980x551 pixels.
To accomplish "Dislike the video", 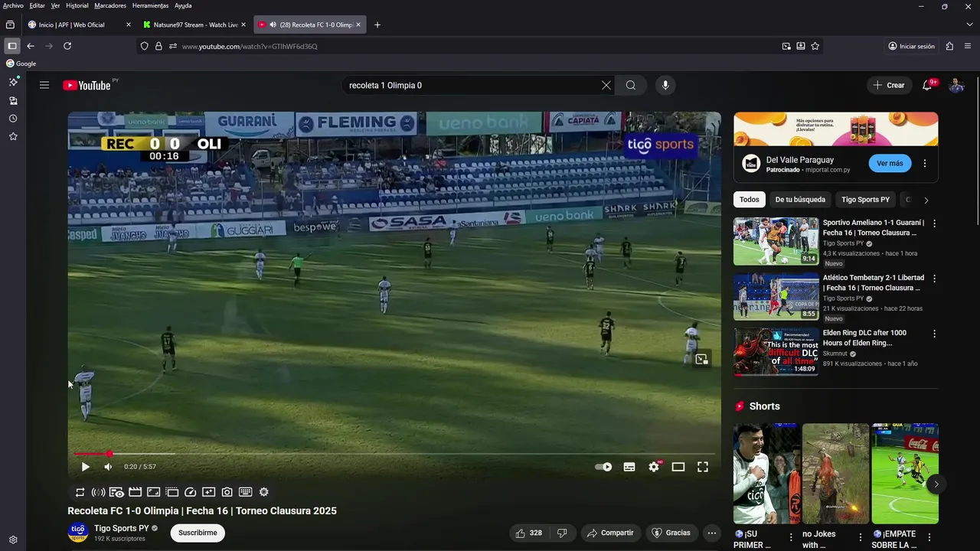I will pyautogui.click(x=562, y=533).
